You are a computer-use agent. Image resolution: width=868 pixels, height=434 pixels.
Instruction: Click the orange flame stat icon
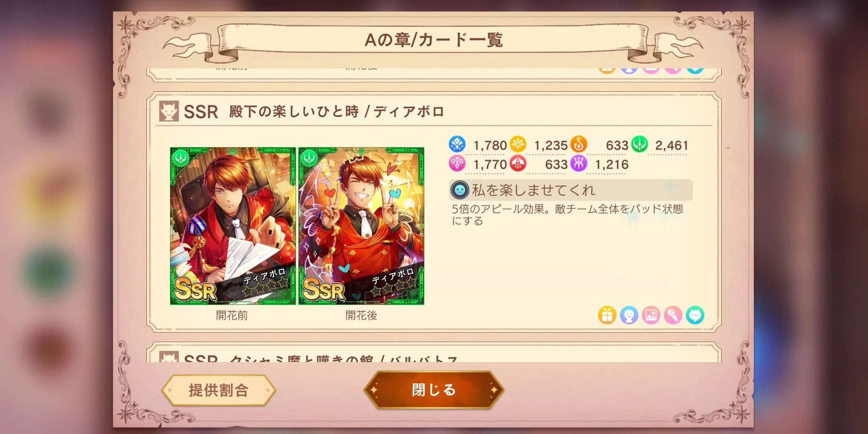pyautogui.click(x=579, y=144)
